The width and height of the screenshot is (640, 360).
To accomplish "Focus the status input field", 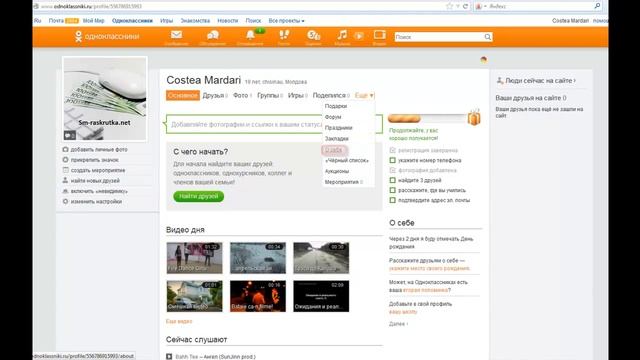I will pyautogui.click(x=274, y=124).
